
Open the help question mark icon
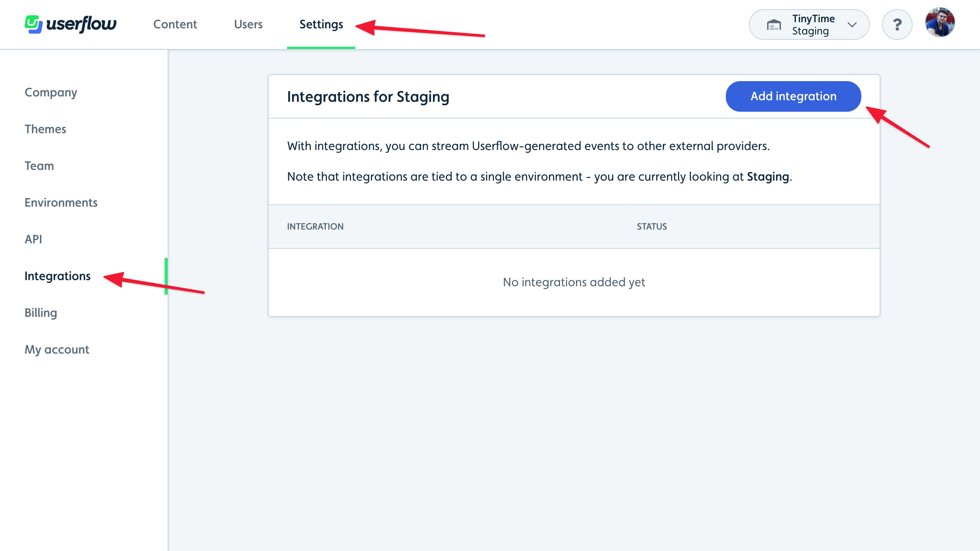898,25
